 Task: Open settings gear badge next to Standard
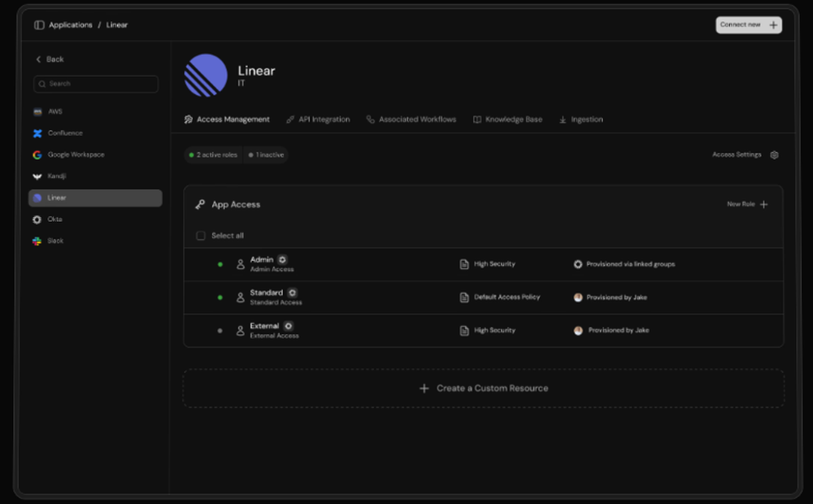pyautogui.click(x=293, y=293)
